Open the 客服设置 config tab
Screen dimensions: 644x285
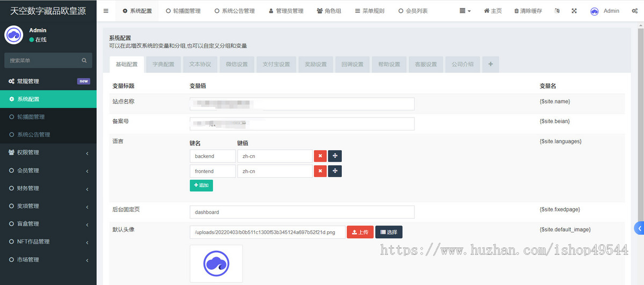pyautogui.click(x=426, y=64)
